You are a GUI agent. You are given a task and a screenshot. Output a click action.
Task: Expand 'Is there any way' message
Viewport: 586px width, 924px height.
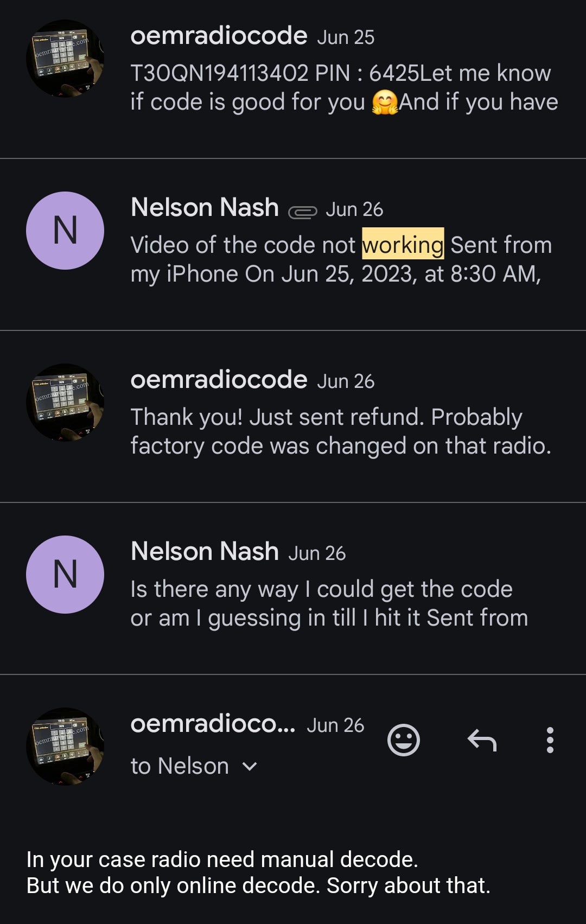tap(329, 603)
